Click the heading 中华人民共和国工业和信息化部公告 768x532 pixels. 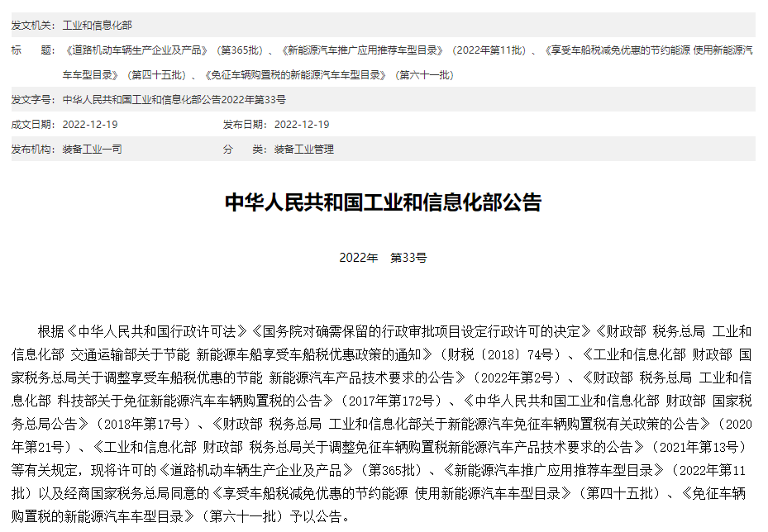pyautogui.click(x=383, y=203)
